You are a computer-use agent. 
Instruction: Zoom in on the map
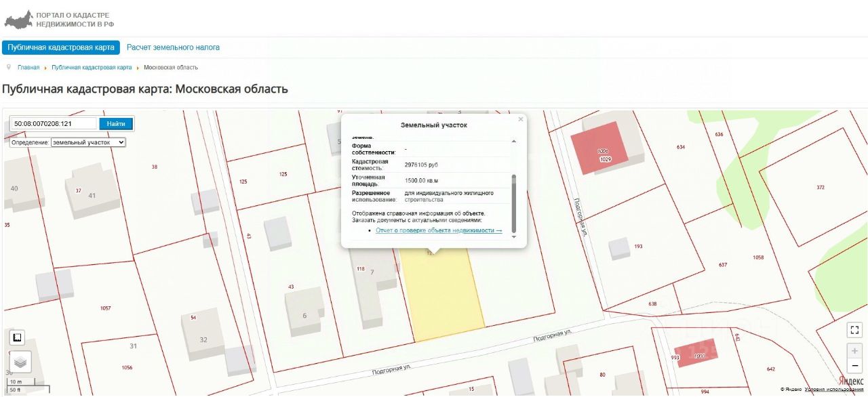tap(855, 351)
